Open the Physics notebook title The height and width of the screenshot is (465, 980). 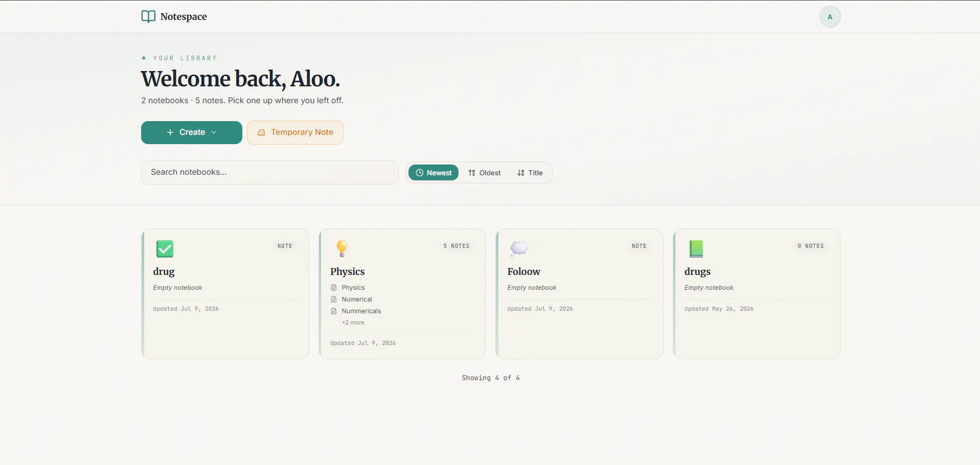click(347, 271)
